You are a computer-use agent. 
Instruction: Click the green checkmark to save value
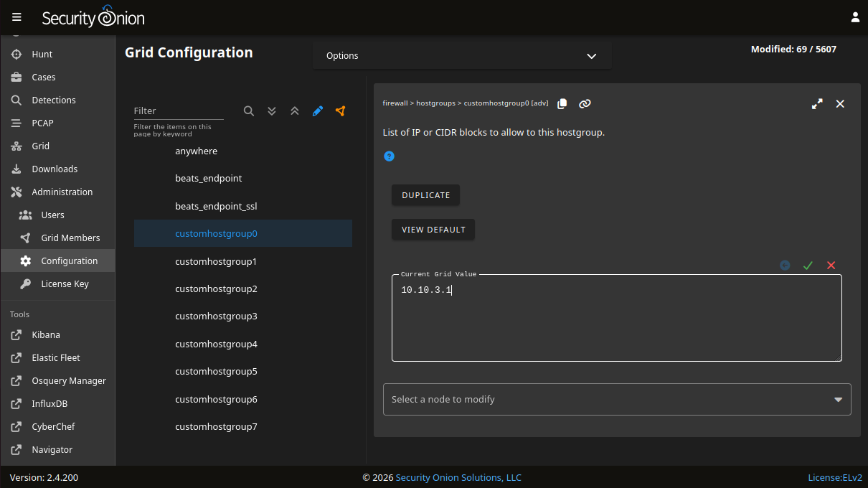click(808, 266)
